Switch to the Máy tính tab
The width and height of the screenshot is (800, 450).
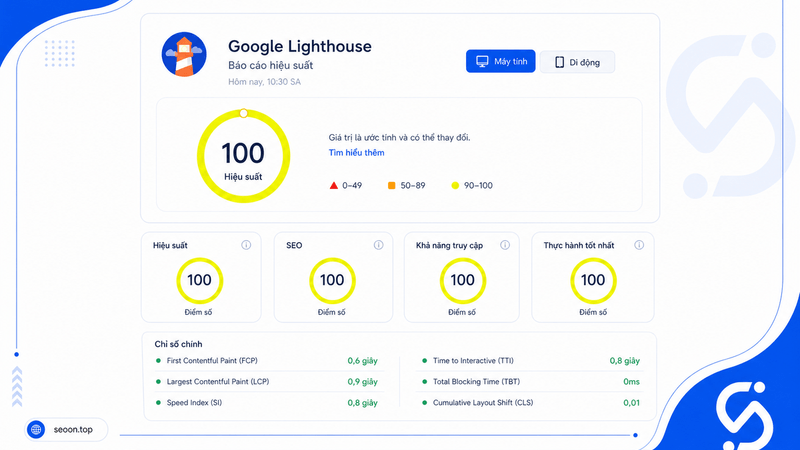[501, 61]
